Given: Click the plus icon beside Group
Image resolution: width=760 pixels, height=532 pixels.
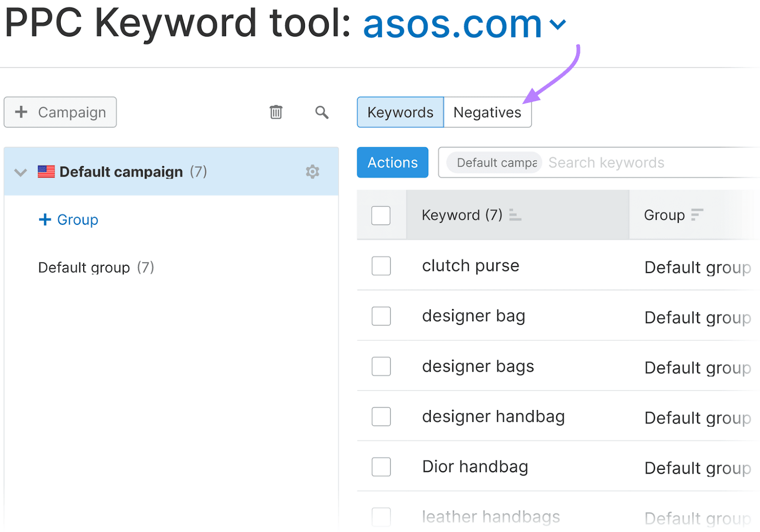Looking at the screenshot, I should point(45,219).
